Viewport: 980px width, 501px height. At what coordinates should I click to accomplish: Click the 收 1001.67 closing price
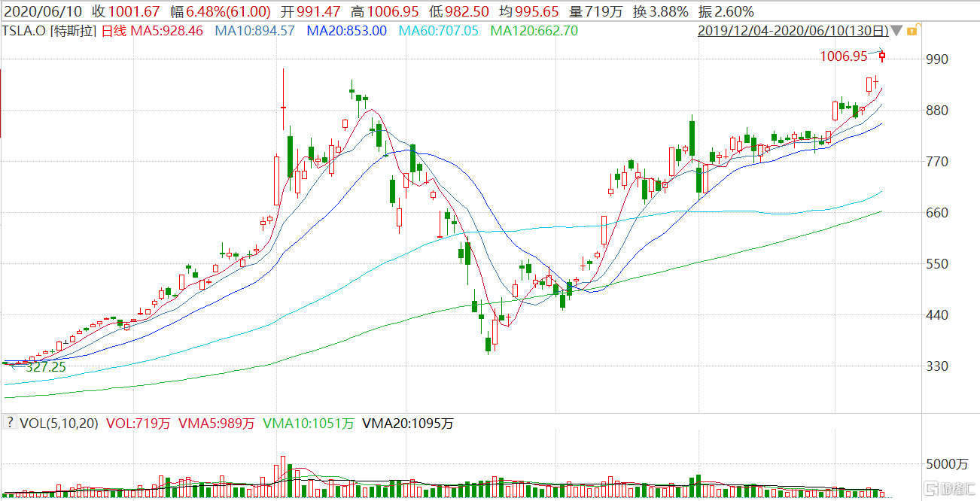(127, 11)
